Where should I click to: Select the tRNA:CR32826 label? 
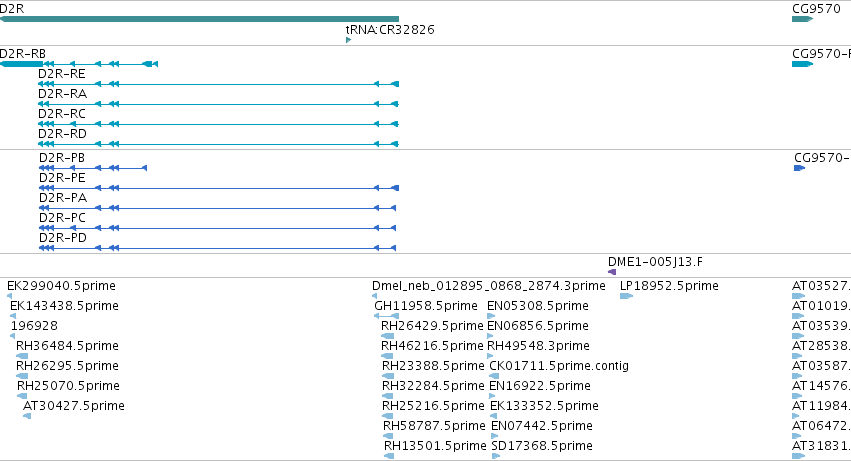pyautogui.click(x=390, y=29)
